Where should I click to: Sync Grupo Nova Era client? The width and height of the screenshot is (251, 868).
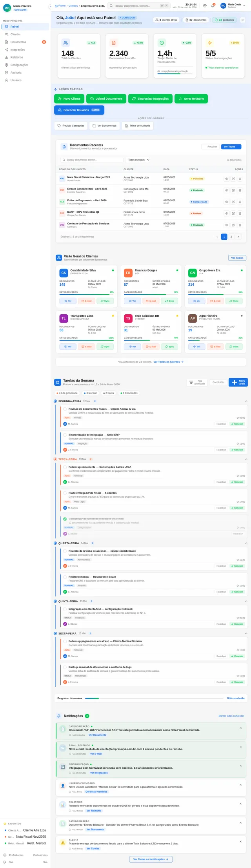[x=234, y=301]
